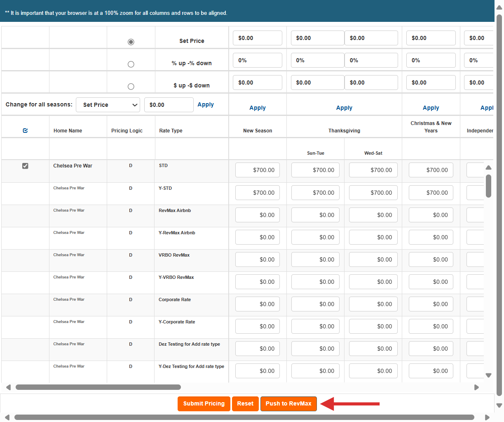Click the Y-VRBO RevMax rate type text
This screenshot has height=422, width=504.
click(x=176, y=277)
